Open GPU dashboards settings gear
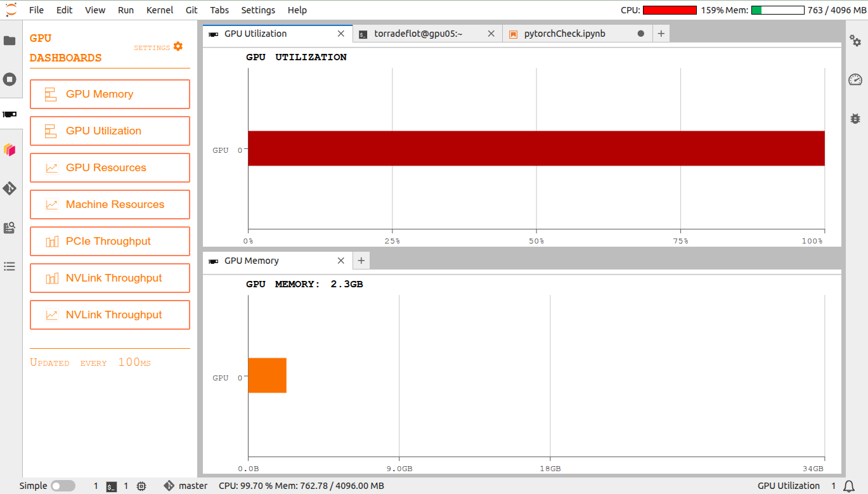 pos(178,46)
